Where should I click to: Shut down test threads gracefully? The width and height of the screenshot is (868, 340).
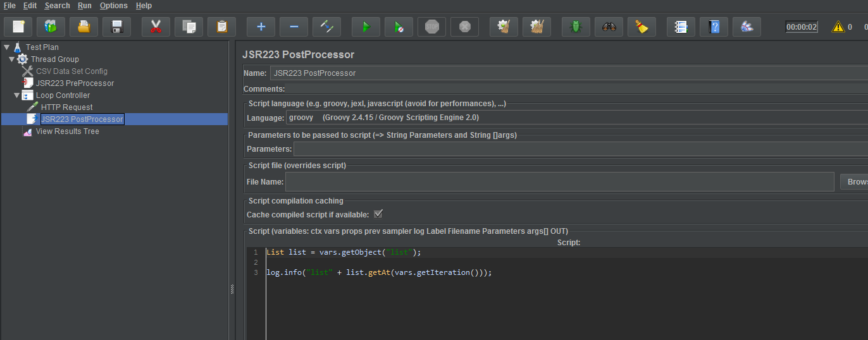click(464, 27)
